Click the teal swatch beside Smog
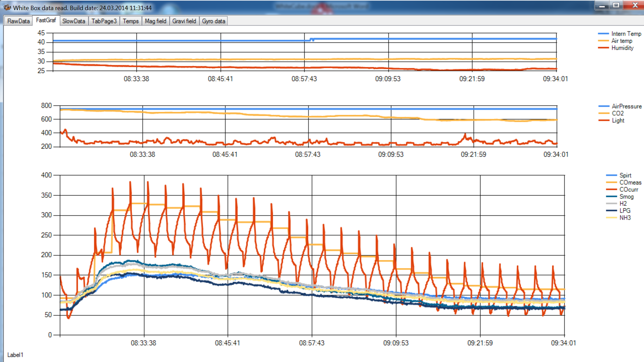 612,196
